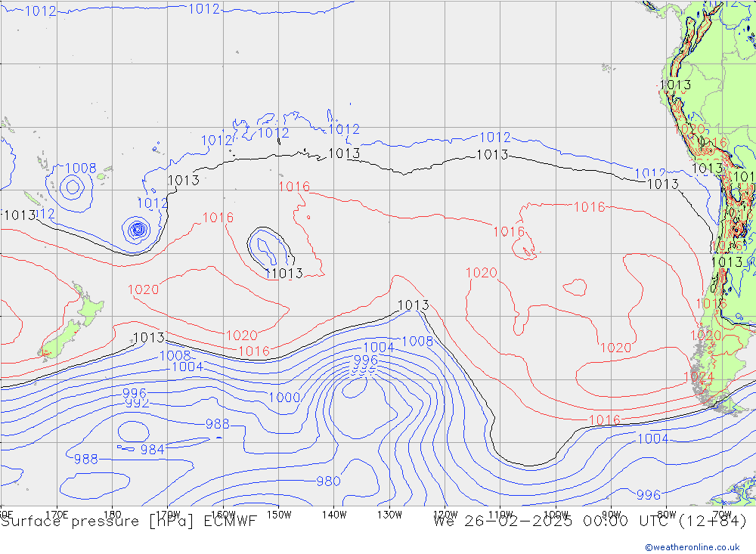Viewport: 756px width, 554px height.
Task: Pick the 140W longitude label
Action: pos(334,515)
